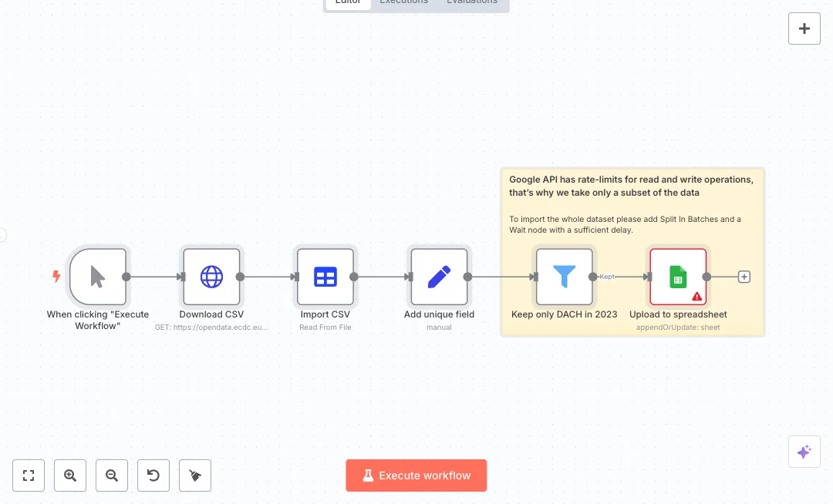Open the add node panel with plus button
The image size is (833, 504).
click(804, 29)
